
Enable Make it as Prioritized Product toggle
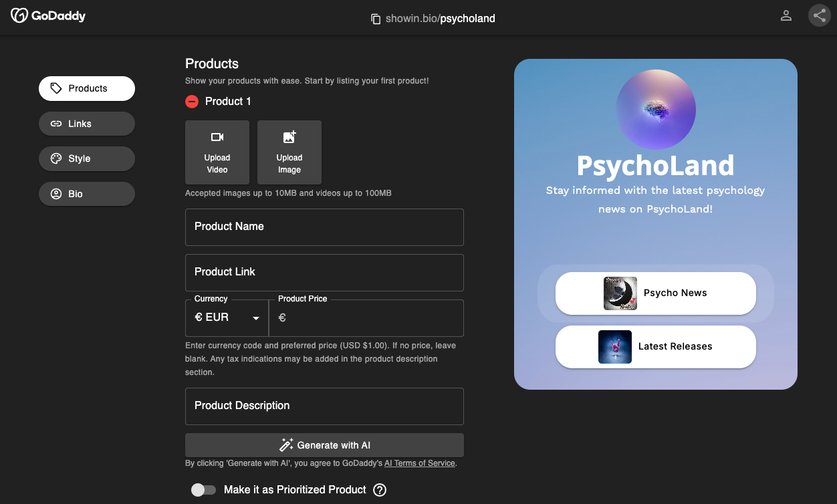[203, 490]
